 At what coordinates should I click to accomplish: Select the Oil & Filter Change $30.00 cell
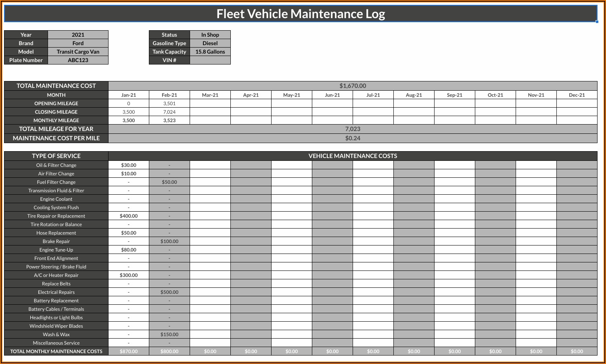129,165
